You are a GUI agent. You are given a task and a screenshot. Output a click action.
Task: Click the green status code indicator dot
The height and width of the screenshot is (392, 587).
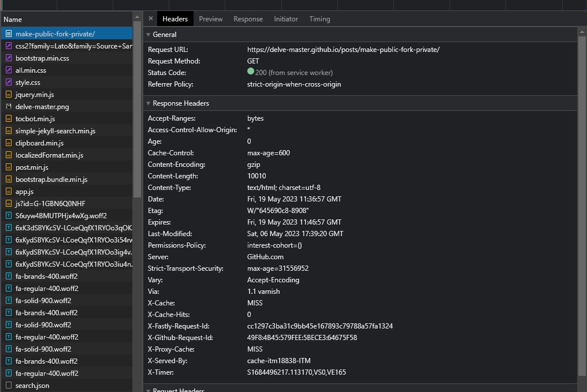click(251, 72)
